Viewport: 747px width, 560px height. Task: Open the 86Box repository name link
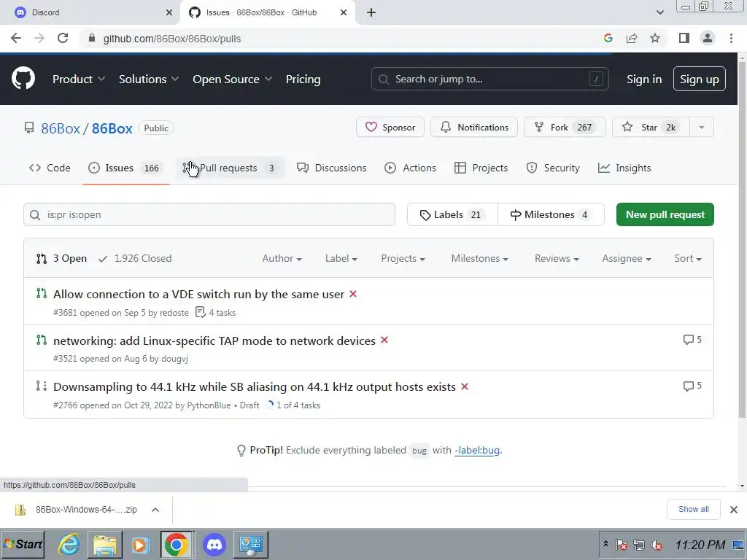click(x=112, y=128)
